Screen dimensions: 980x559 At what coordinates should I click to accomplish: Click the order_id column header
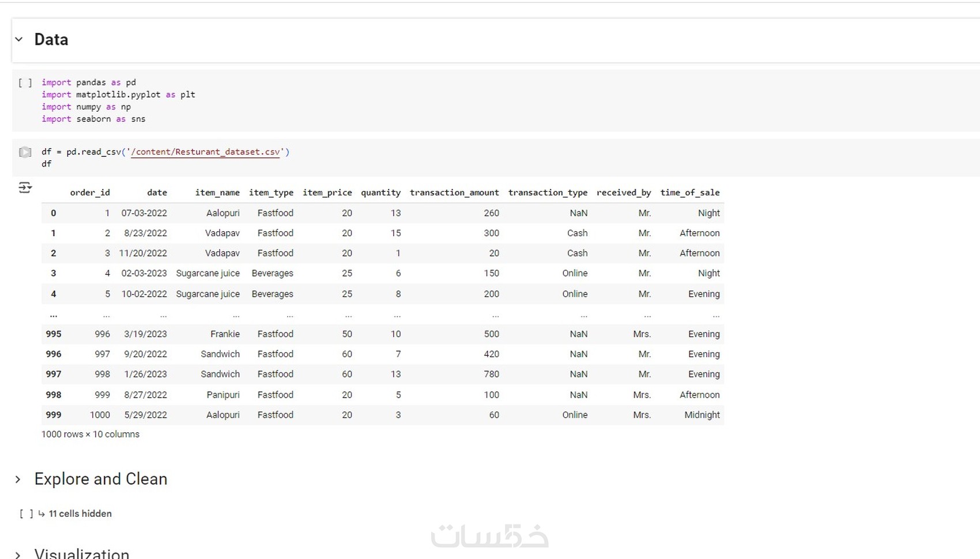(90, 192)
